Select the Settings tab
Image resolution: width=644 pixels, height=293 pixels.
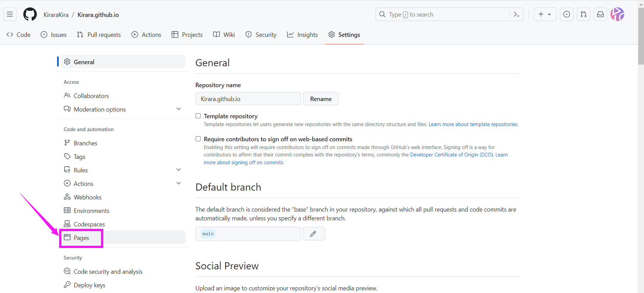coord(344,34)
